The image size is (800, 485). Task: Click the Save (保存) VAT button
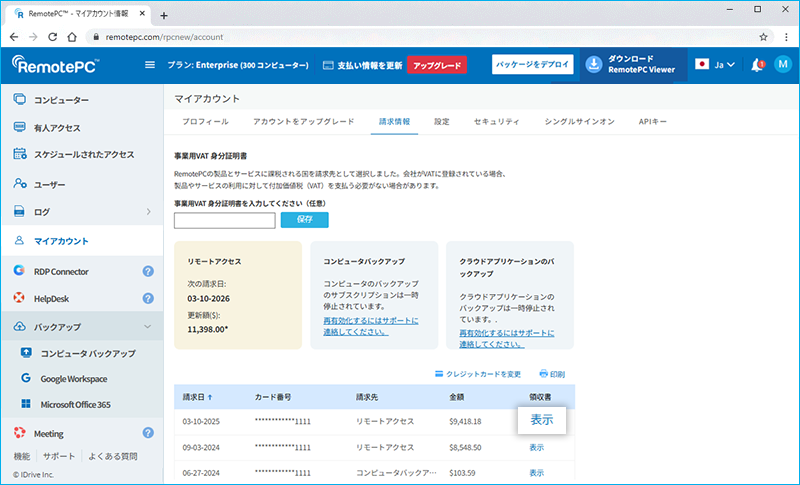click(x=305, y=219)
